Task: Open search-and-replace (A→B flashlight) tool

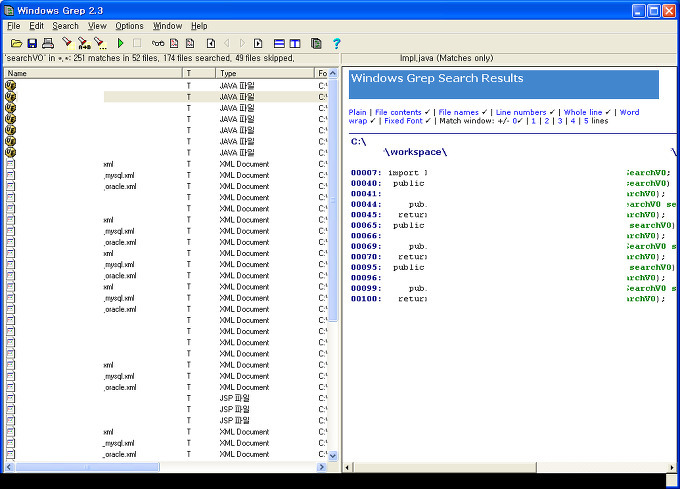Action: [84, 43]
